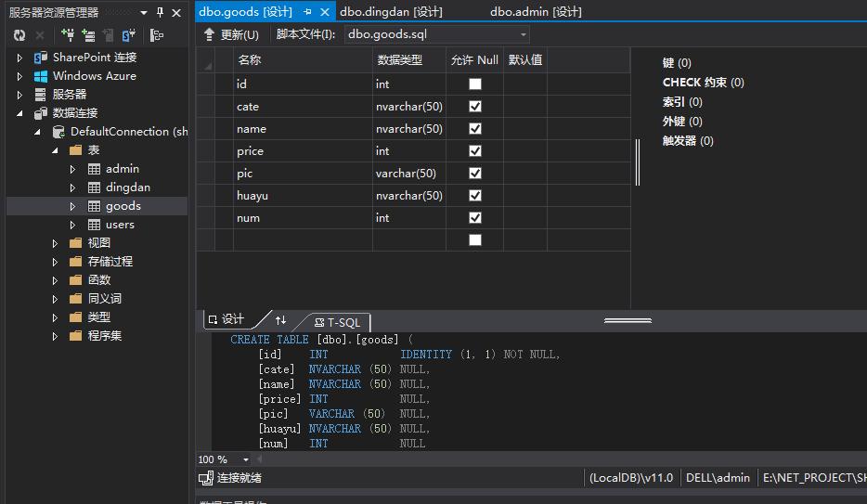Click the 表 folder icon
Viewport: 867px width, 504px height.
tap(76, 150)
